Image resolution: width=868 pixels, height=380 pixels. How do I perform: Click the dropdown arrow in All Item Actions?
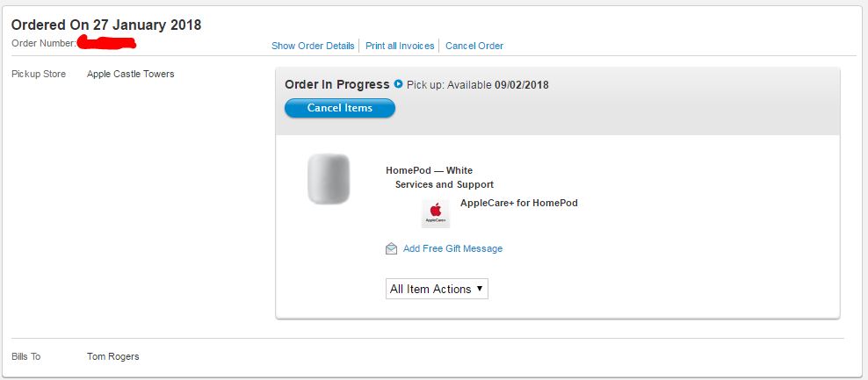(x=480, y=288)
